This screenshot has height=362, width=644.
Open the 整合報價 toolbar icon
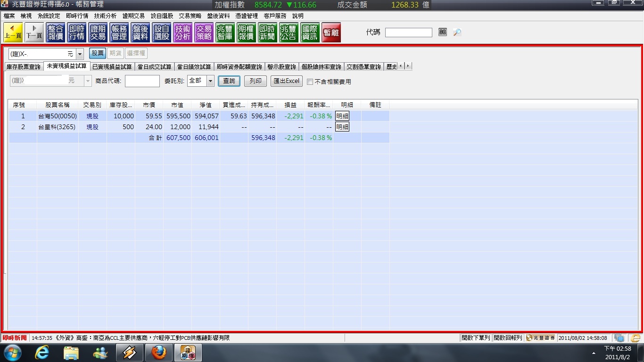56,33
